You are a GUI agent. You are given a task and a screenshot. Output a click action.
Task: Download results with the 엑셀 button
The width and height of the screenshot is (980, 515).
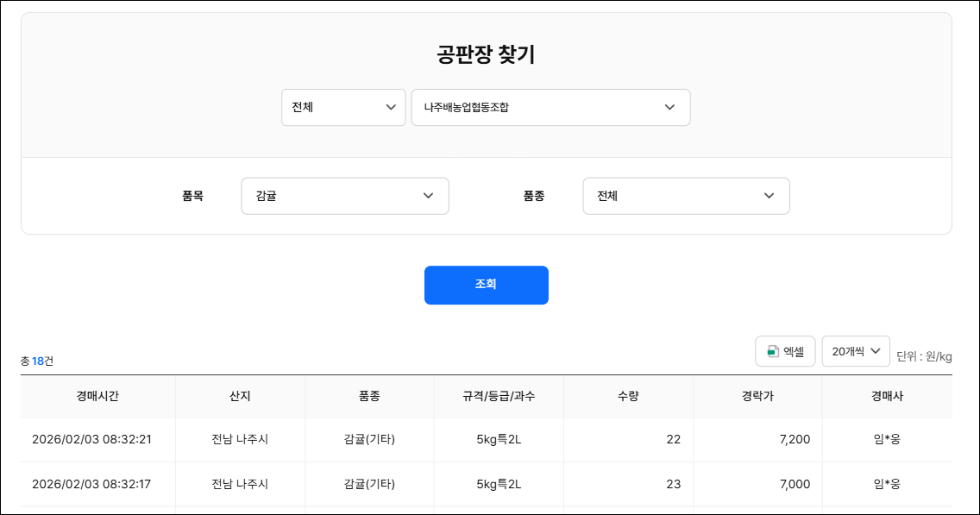(785, 351)
